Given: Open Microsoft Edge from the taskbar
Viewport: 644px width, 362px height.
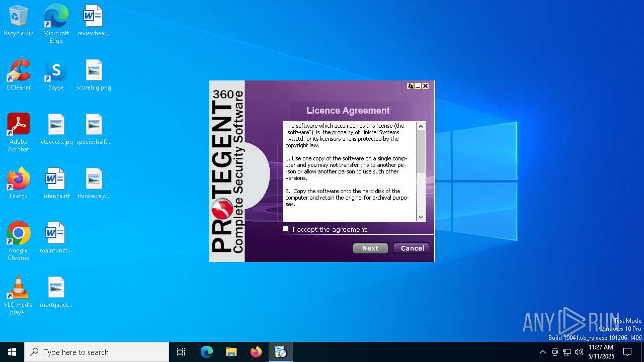Looking at the screenshot, I should point(207,352).
